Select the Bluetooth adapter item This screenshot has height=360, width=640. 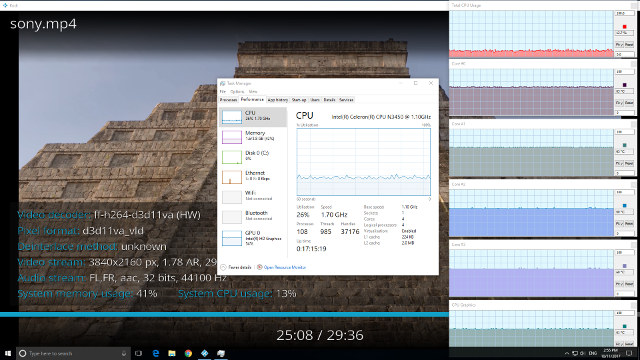coord(253,217)
